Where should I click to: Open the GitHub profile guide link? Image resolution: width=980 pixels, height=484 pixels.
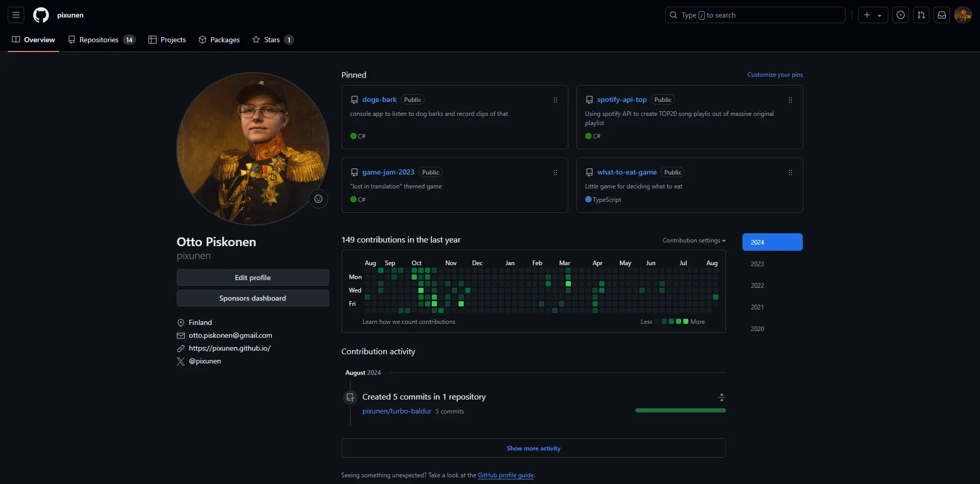505,475
